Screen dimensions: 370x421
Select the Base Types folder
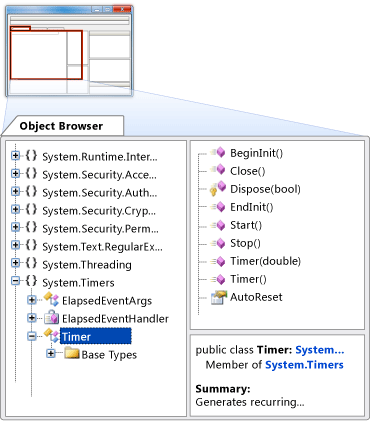[109, 355]
